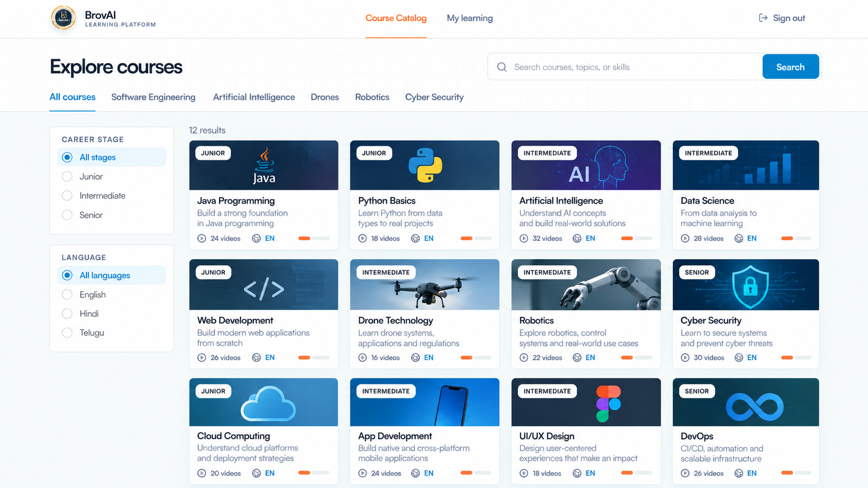Screen dimensions: 868x488
Task: Switch to Software Engineering category tab
Action: [x=153, y=97]
